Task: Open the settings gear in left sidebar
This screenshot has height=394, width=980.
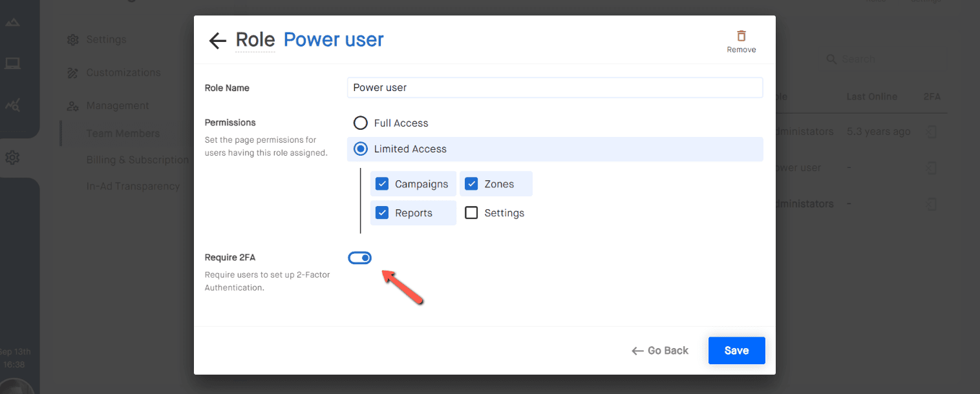Action: 12,157
